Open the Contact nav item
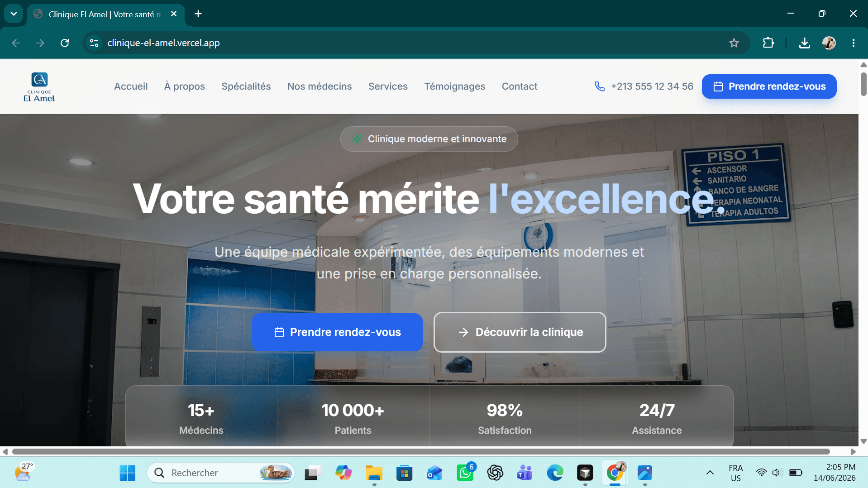This screenshot has height=488, width=868. tap(520, 86)
